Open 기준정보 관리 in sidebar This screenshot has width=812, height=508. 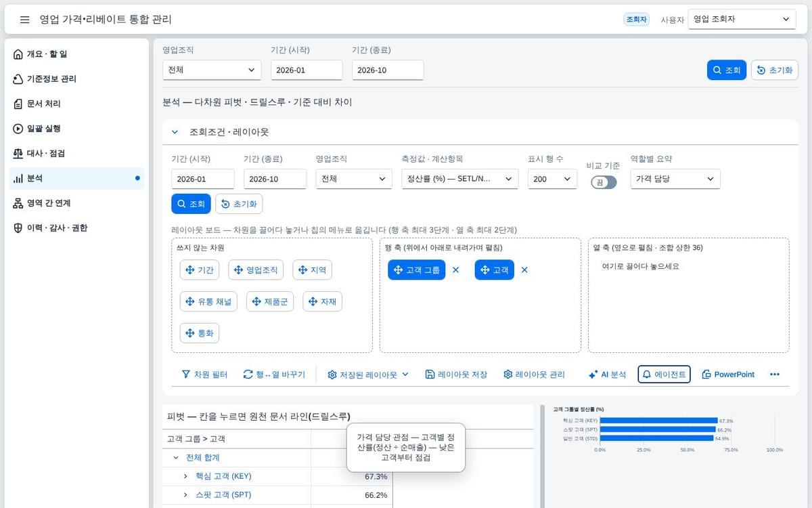point(76,79)
